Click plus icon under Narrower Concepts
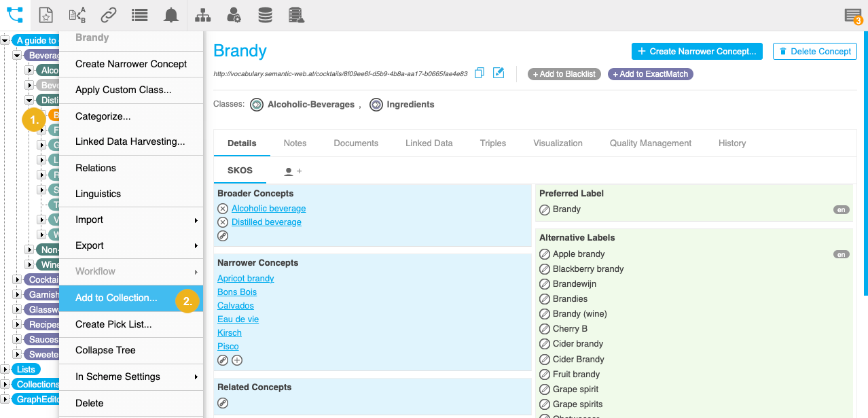The height and width of the screenshot is (418, 868). pyautogui.click(x=237, y=360)
